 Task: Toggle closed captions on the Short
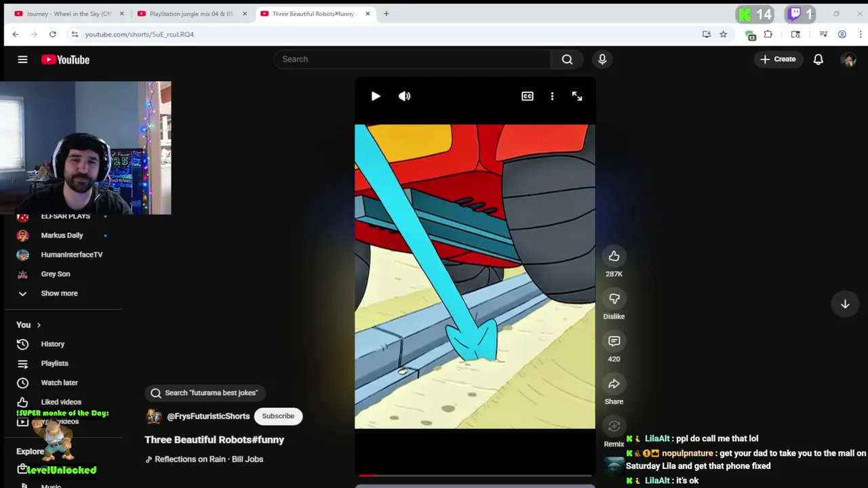[x=527, y=96]
